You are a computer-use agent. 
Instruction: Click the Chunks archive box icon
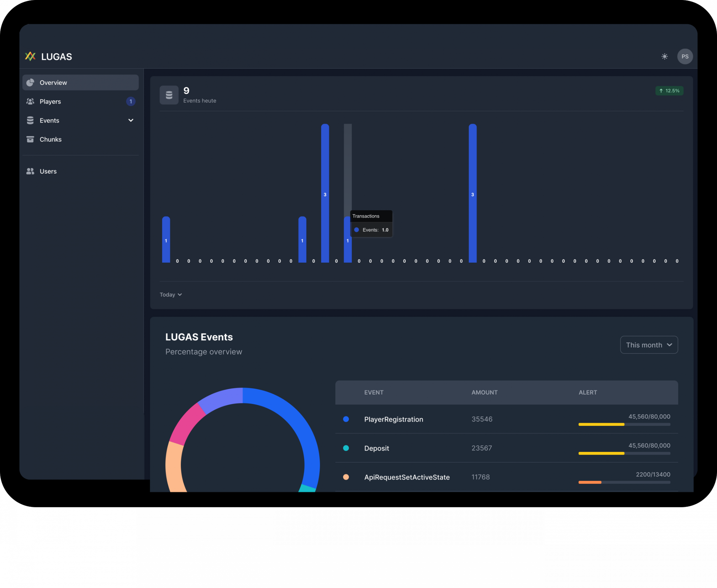30,139
